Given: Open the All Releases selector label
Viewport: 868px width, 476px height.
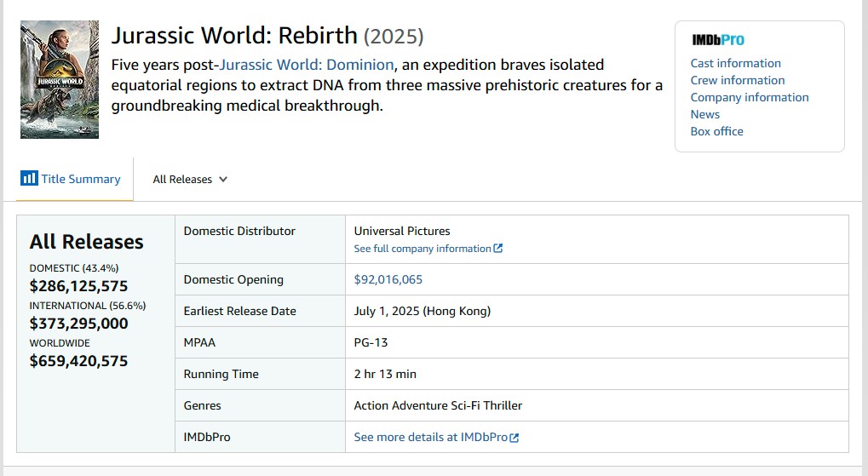Looking at the screenshot, I should coord(182,180).
